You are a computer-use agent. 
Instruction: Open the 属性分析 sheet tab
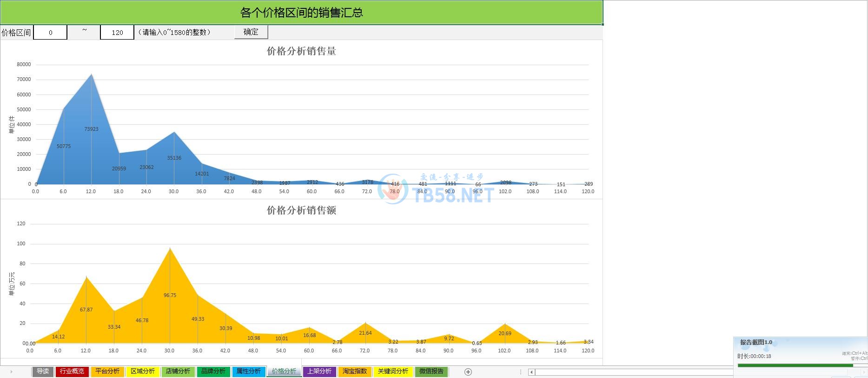point(249,371)
